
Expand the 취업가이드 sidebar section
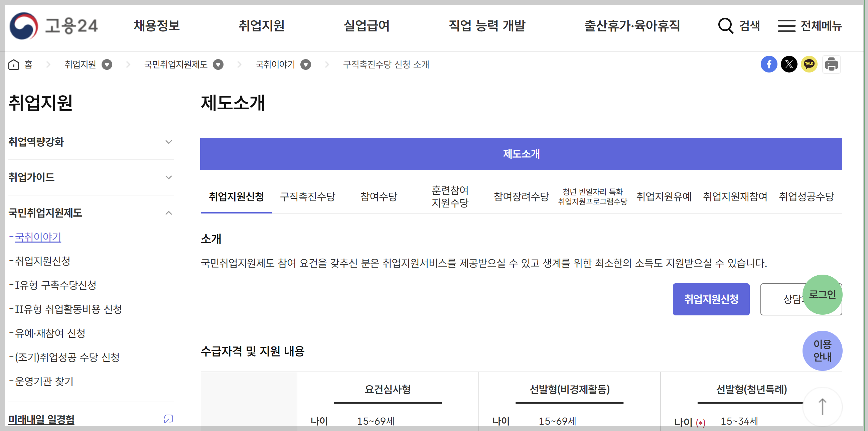tap(168, 177)
